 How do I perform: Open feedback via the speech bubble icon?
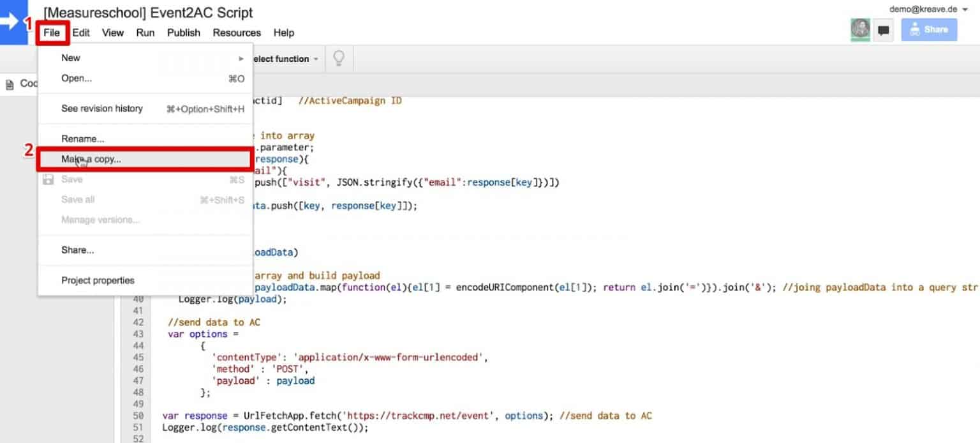click(884, 29)
